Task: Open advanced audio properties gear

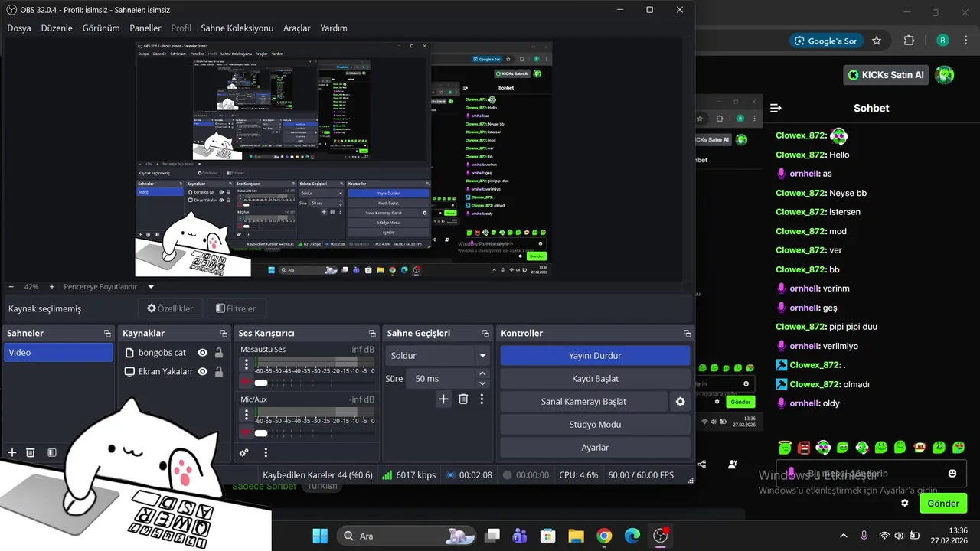Action: (x=244, y=452)
